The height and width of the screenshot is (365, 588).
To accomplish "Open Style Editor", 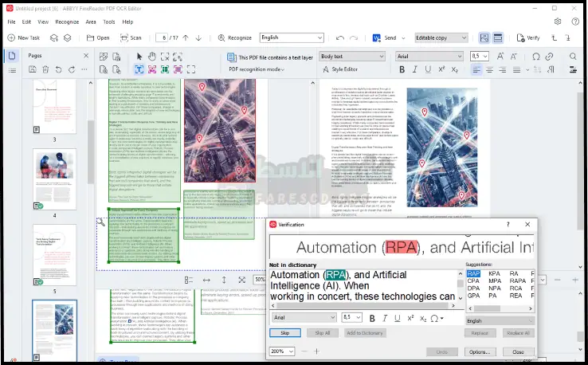I will (344, 69).
